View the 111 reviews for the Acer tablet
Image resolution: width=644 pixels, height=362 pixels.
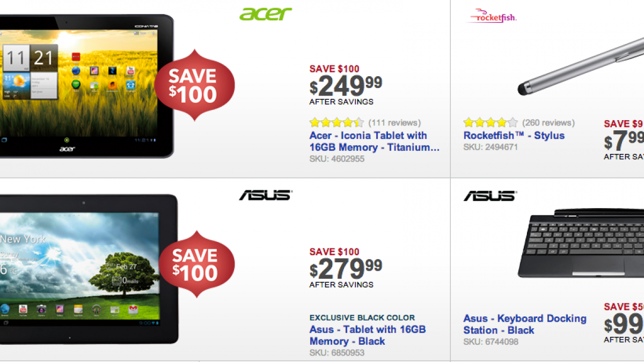tap(394, 123)
